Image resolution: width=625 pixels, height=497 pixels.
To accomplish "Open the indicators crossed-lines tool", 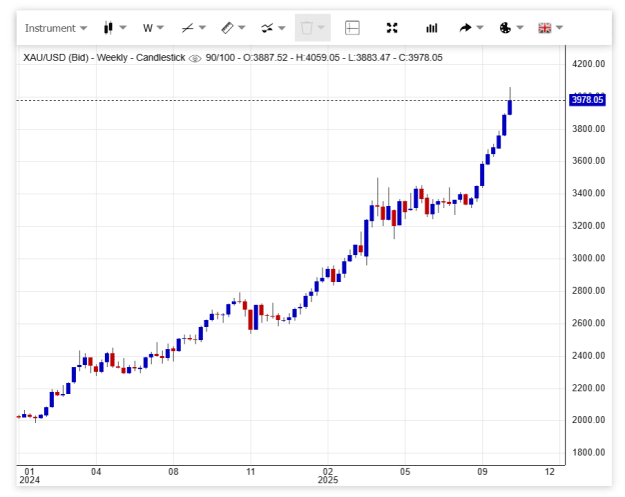I will click(x=267, y=28).
